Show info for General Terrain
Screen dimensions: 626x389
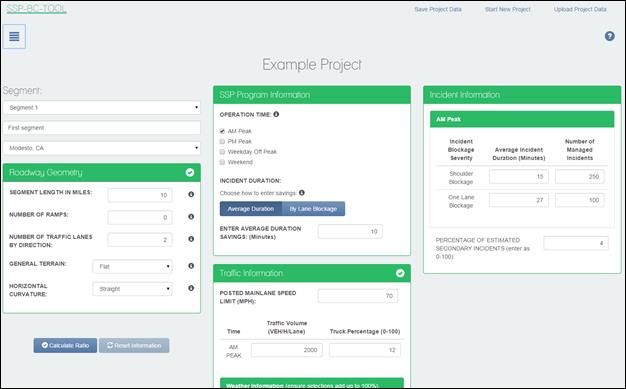coord(191,266)
